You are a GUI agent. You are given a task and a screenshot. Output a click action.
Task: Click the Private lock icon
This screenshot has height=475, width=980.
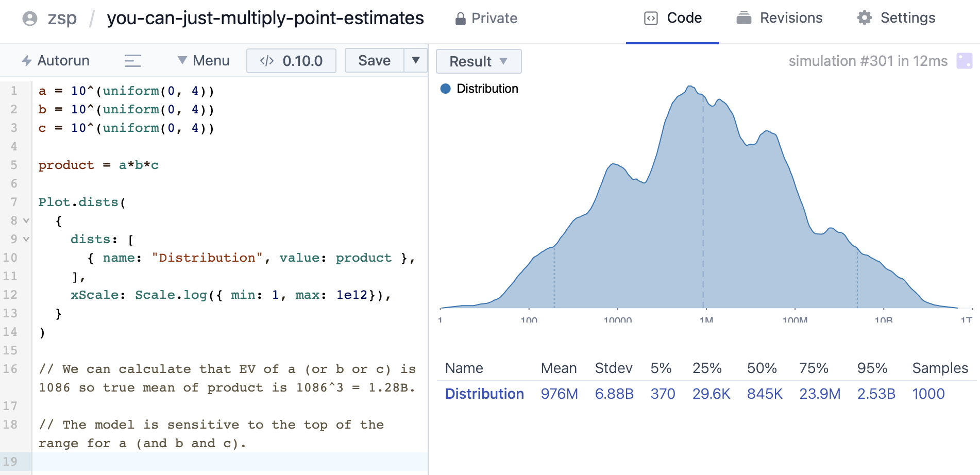tap(460, 19)
